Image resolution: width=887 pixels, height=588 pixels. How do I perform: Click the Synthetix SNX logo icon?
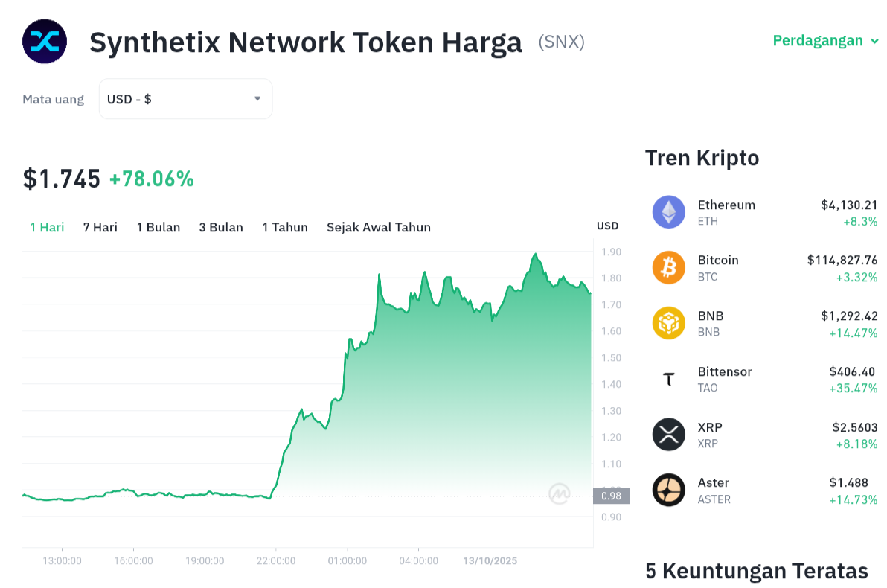(x=45, y=42)
